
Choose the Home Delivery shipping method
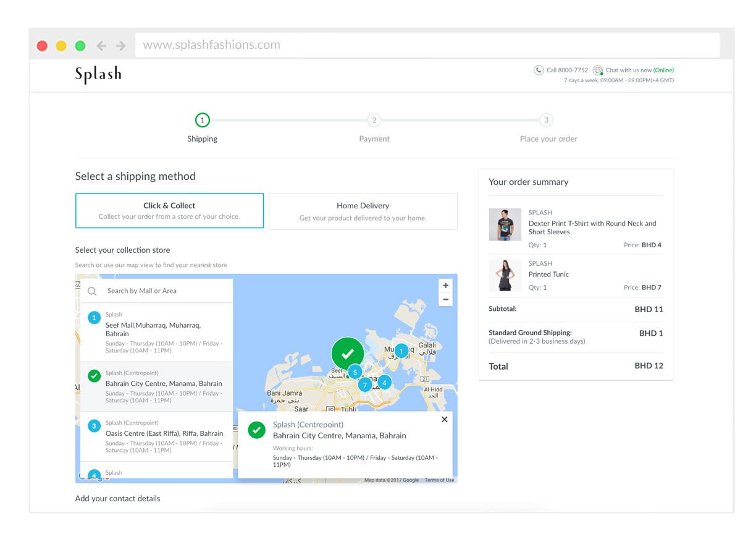point(363,211)
